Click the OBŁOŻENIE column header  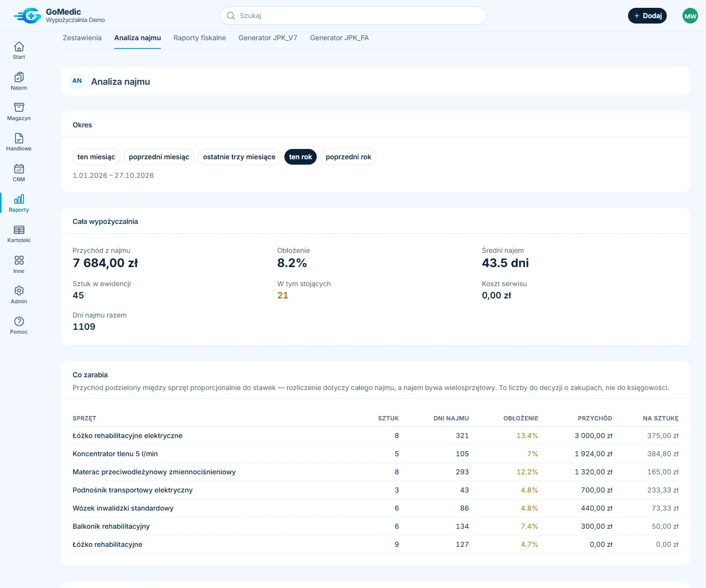521,418
